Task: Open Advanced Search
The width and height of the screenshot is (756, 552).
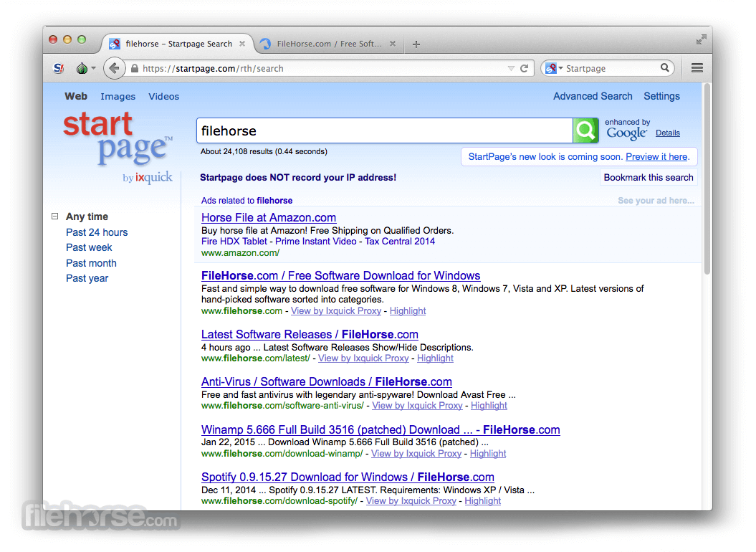Action: click(593, 96)
